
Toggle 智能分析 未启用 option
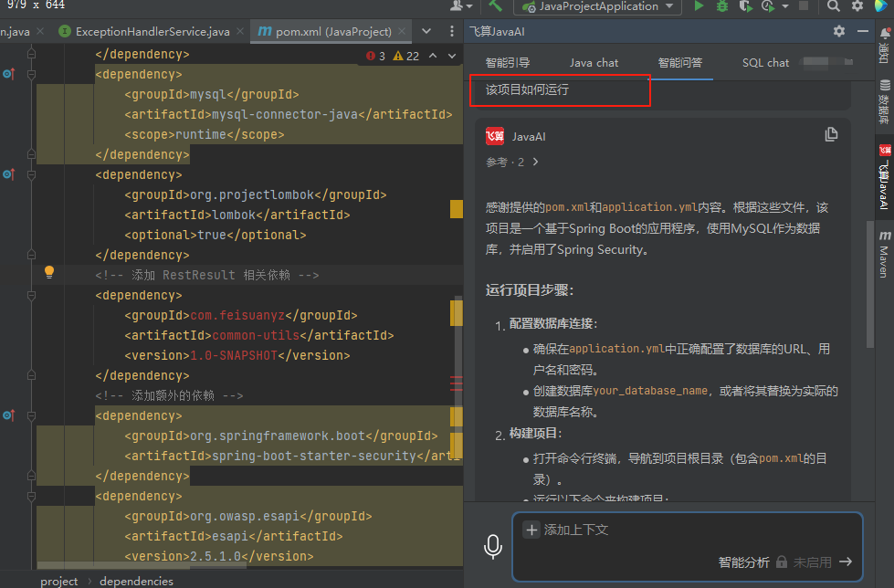click(774, 562)
